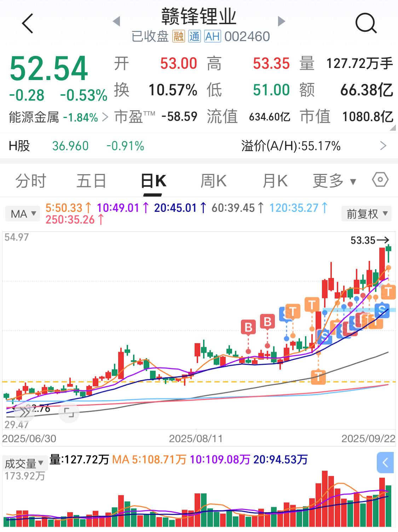Open the 成交量 indicator dropdown
The width and height of the screenshot is (398, 532).
(25, 463)
